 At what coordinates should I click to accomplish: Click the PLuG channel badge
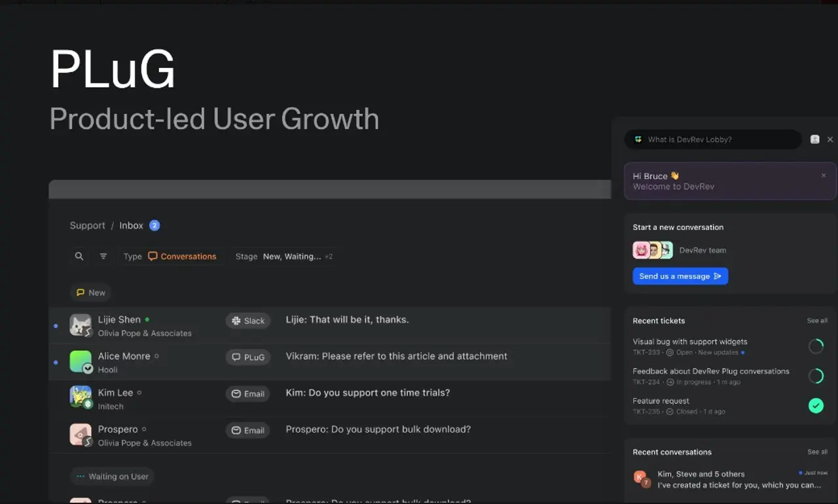(x=248, y=357)
